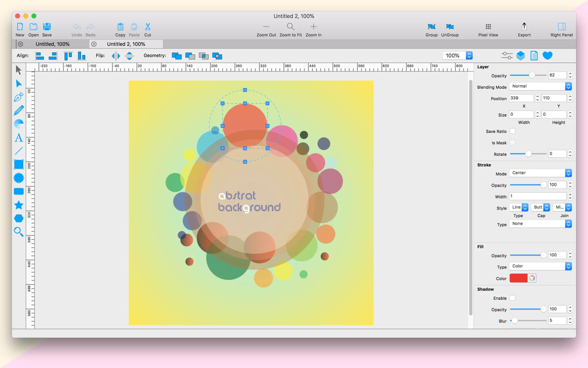Pick the Hexagon polygon tool
The width and height of the screenshot is (588, 368).
point(19,218)
